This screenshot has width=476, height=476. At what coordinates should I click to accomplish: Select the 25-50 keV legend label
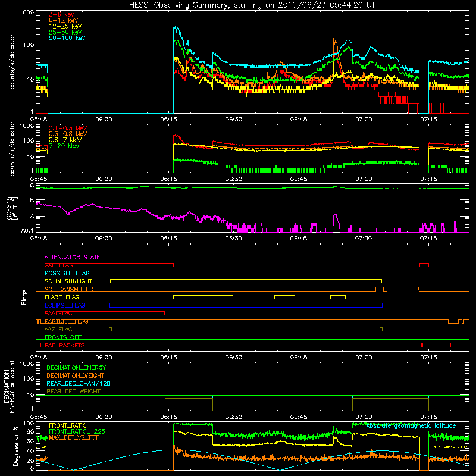point(65,32)
